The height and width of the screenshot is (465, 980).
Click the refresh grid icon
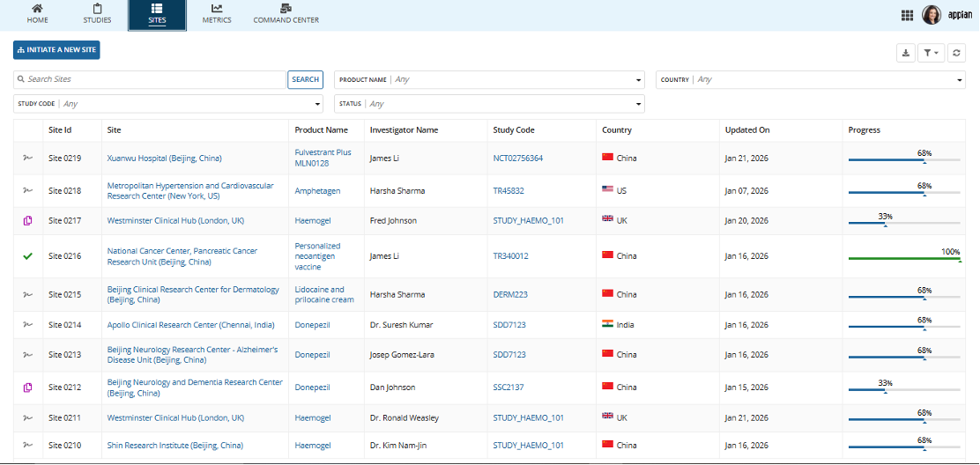click(x=956, y=54)
